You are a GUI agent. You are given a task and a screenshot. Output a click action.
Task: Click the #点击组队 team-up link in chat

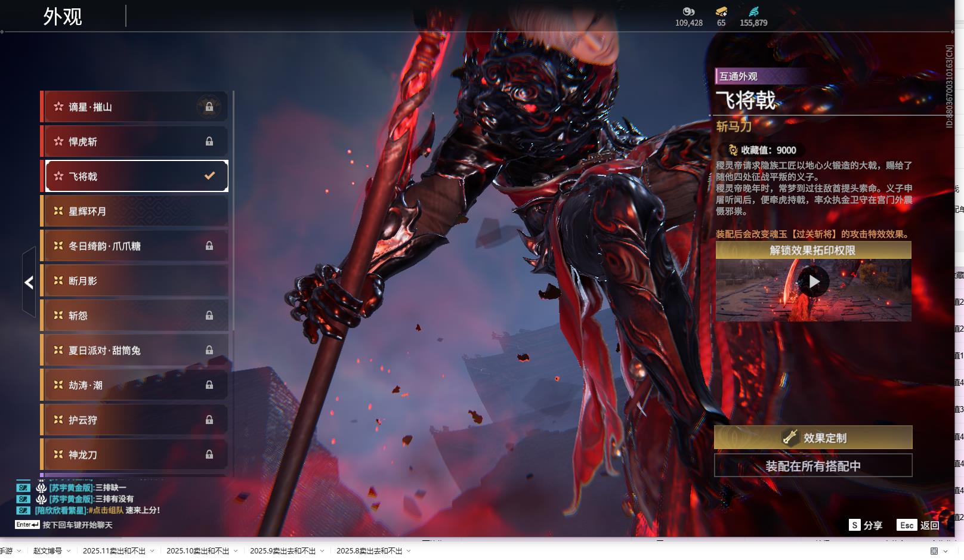(106, 511)
